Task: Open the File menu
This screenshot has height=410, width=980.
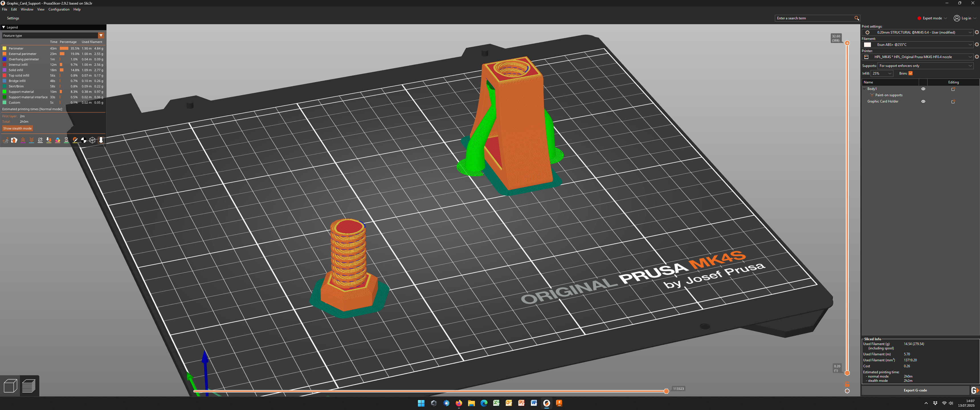Action: (x=5, y=9)
